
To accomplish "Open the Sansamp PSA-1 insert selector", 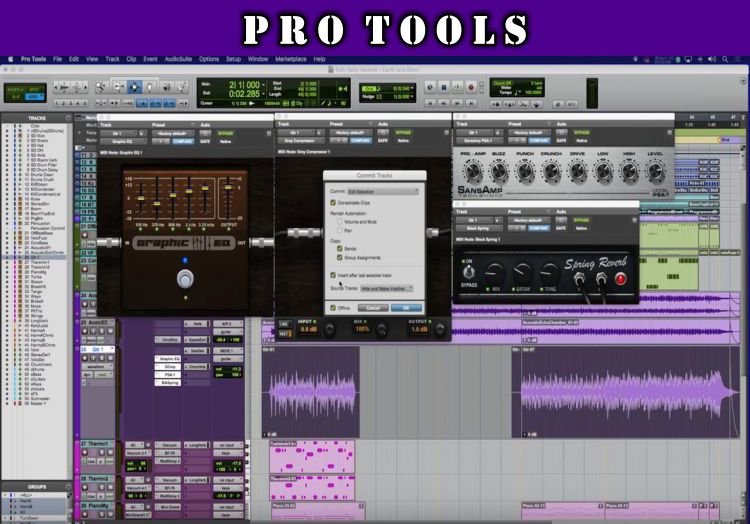I will click(479, 141).
